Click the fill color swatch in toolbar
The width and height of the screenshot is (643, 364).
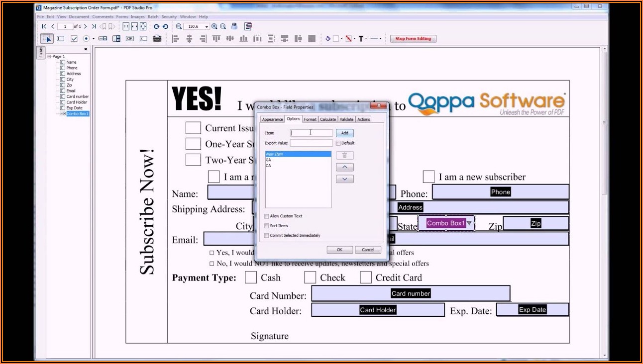click(x=336, y=39)
